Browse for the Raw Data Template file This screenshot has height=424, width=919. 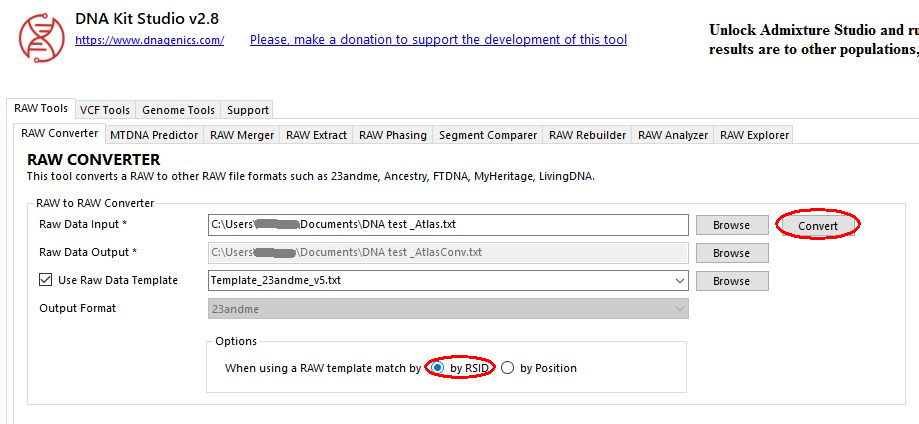click(731, 281)
